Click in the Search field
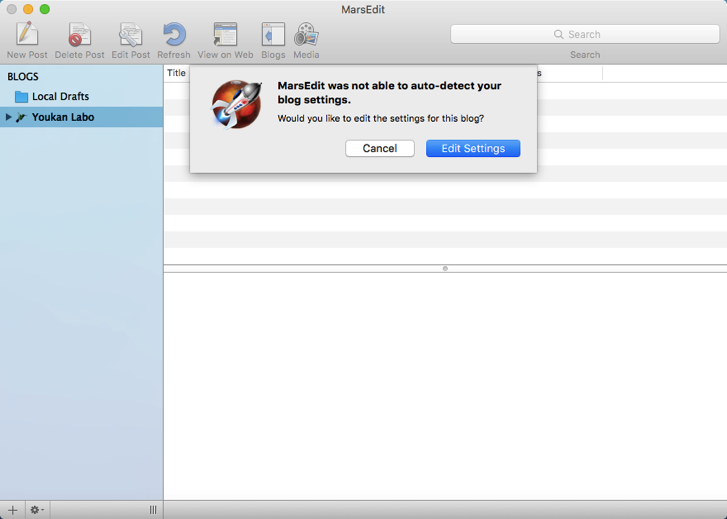The width and height of the screenshot is (727, 519). tap(584, 34)
